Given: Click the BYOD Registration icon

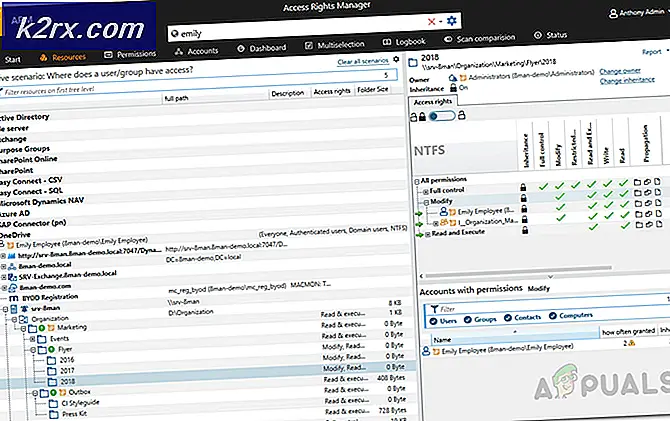Looking at the screenshot, I should click(x=14, y=298).
